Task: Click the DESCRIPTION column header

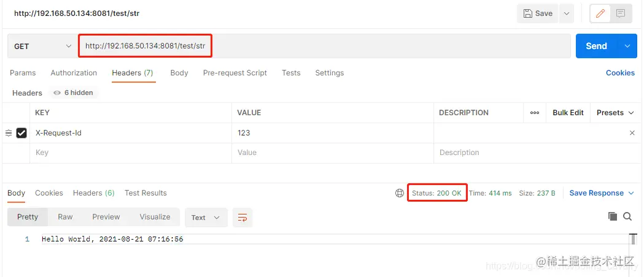Action: [464, 113]
